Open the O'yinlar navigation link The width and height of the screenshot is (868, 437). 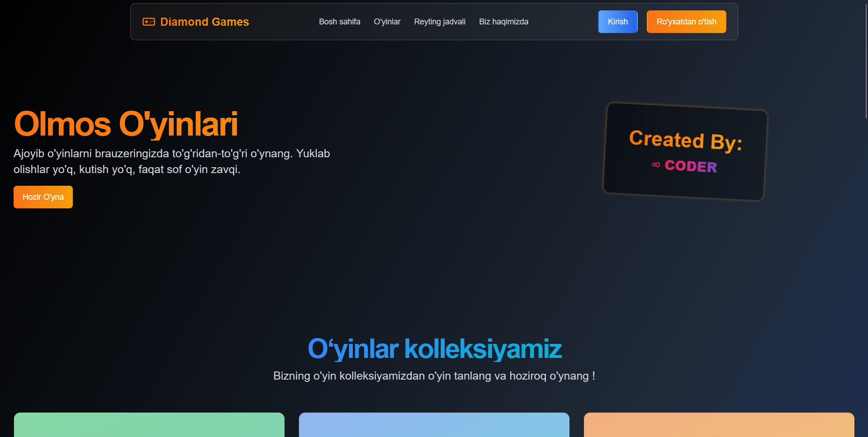click(x=387, y=22)
